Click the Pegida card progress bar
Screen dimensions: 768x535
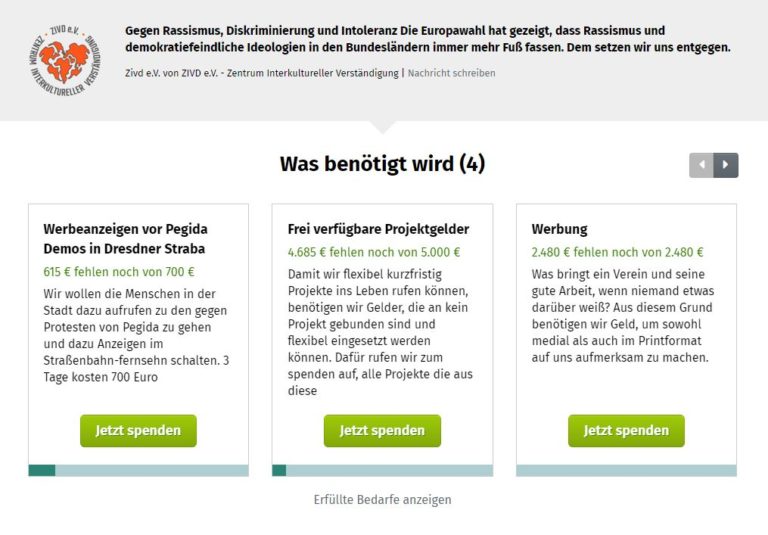pos(139,470)
